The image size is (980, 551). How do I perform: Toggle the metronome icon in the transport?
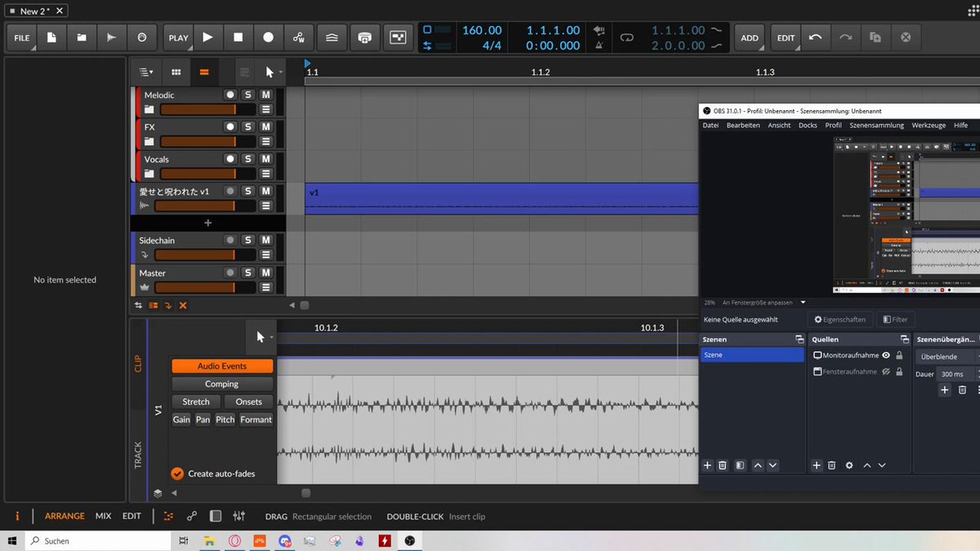(x=599, y=46)
